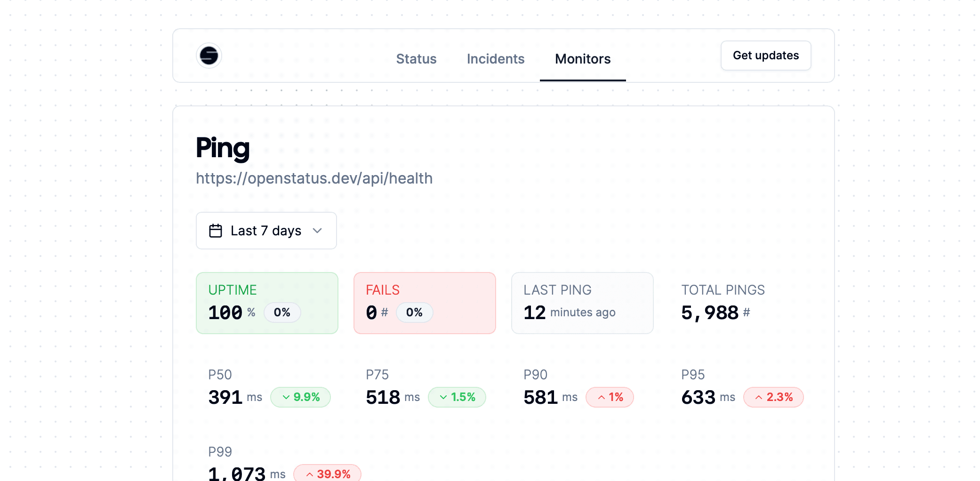This screenshot has width=980, height=481.
Task: Select the LAST PING card
Action: pos(582,303)
